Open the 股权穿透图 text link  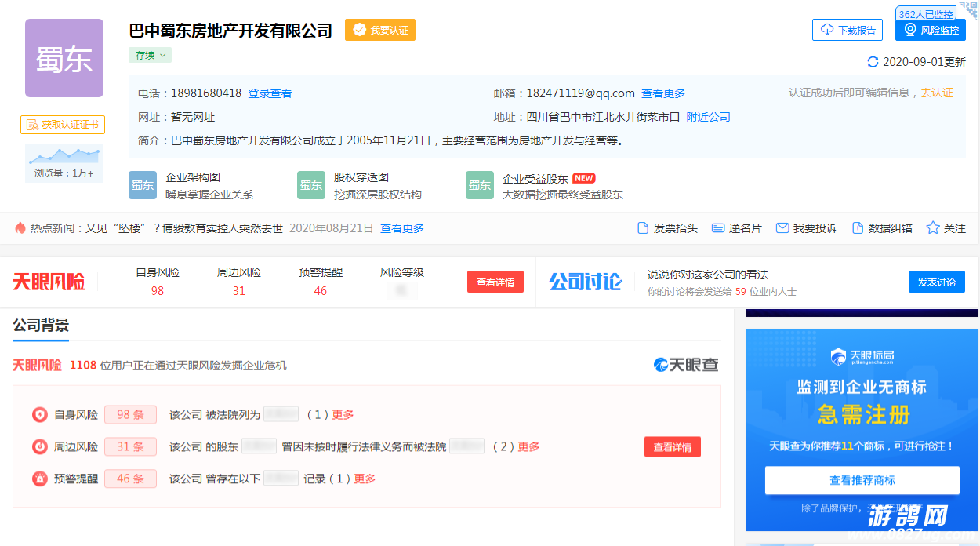[x=361, y=178]
